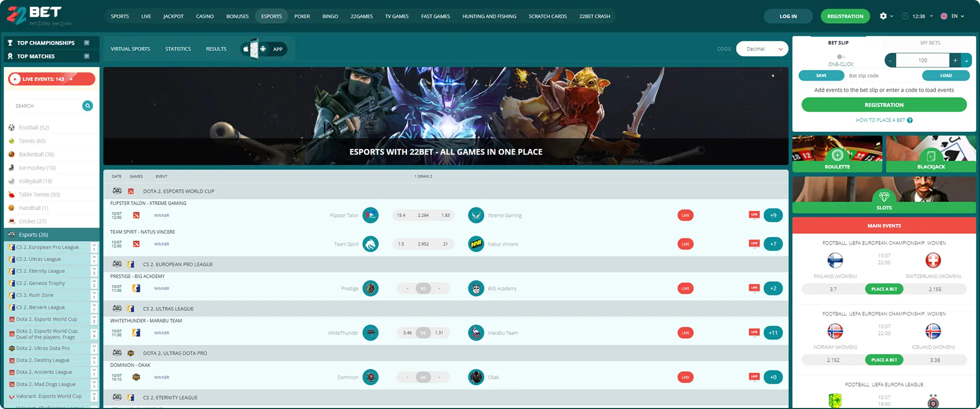Open the language EN dropdown
The image size is (980, 409).
coord(952,16)
